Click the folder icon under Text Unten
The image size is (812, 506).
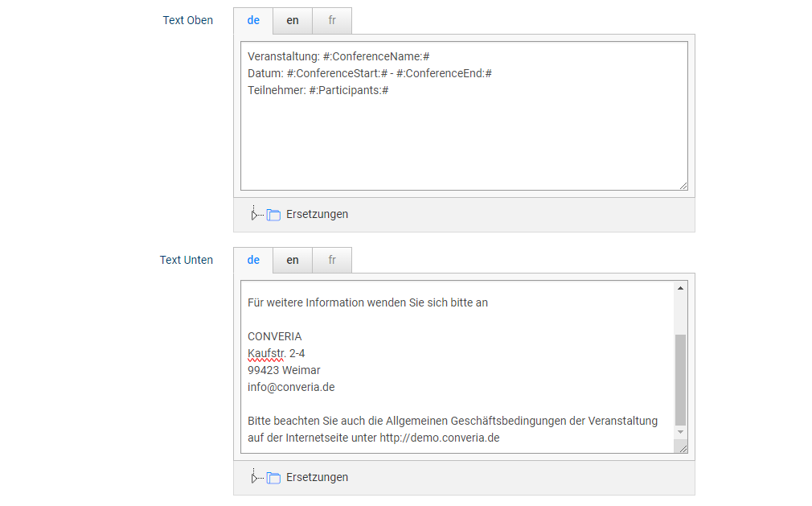click(273, 478)
